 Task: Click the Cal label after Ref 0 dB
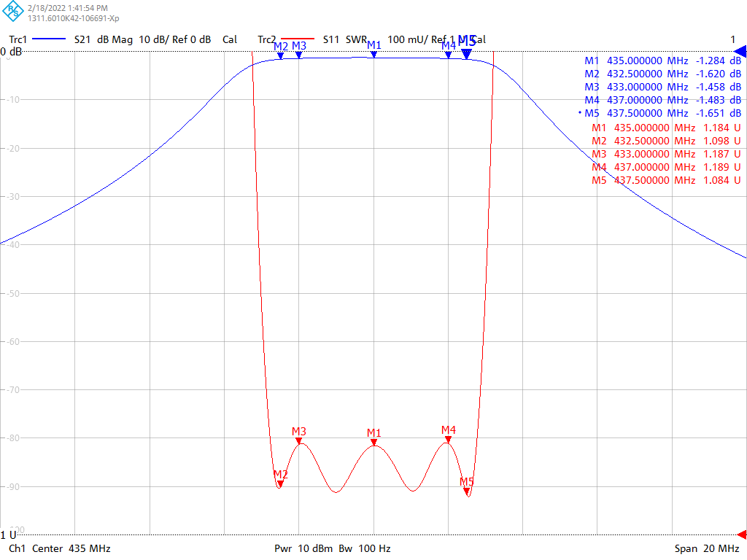tap(230, 39)
